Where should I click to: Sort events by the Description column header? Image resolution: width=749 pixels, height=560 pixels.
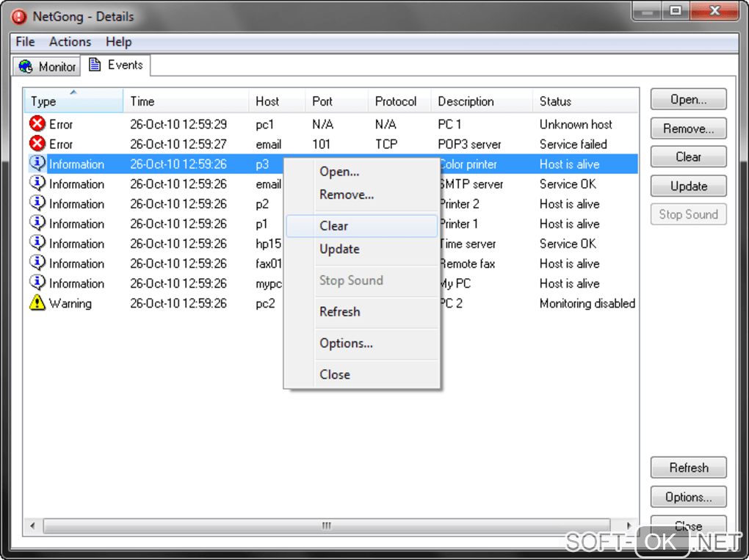point(482,101)
